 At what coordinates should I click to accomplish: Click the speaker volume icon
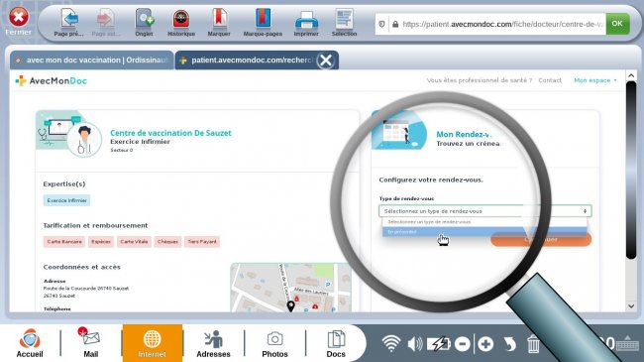(x=415, y=343)
